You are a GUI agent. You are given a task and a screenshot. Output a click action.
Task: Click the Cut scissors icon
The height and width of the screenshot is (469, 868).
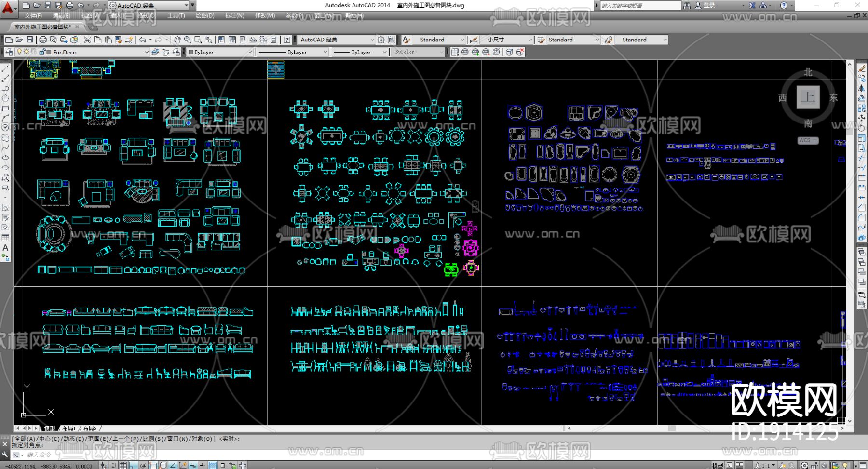(87, 40)
